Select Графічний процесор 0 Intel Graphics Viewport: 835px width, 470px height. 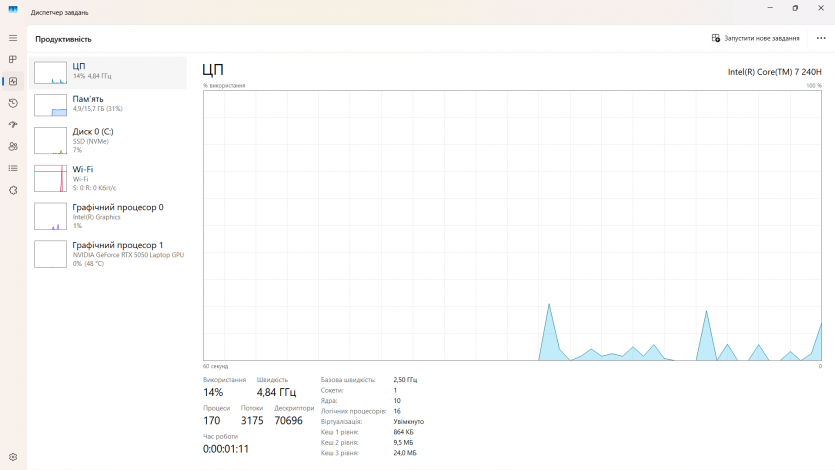[108, 216]
